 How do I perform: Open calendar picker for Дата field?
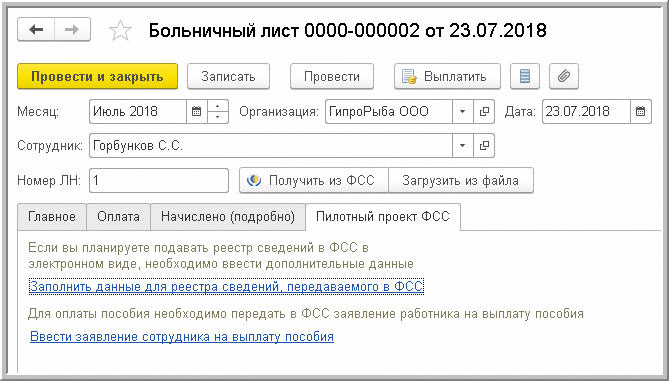pyautogui.click(x=640, y=111)
